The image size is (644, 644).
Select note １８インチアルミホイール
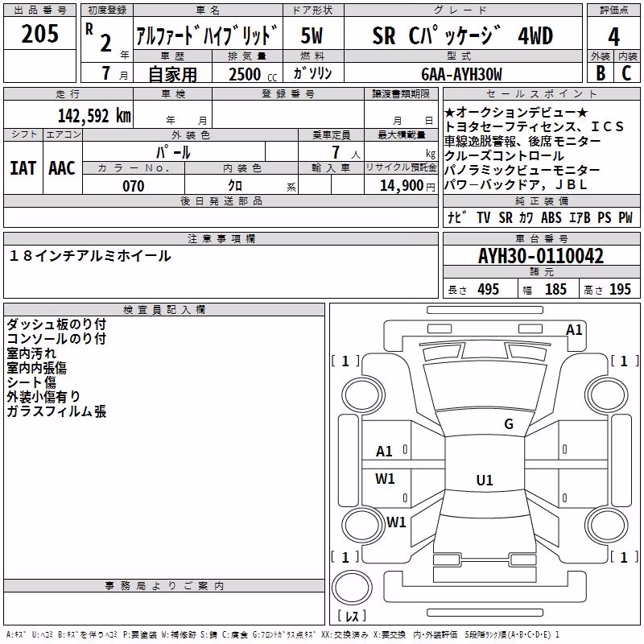click(x=89, y=256)
